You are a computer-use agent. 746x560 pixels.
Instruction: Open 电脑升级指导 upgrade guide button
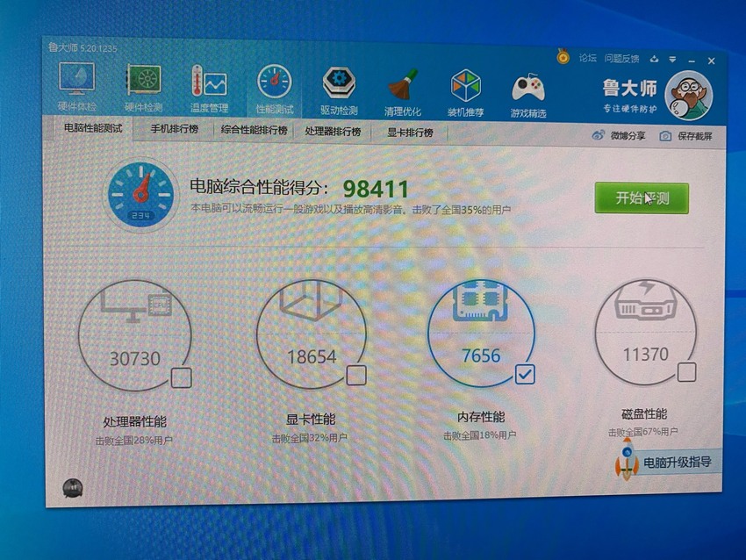point(677,462)
